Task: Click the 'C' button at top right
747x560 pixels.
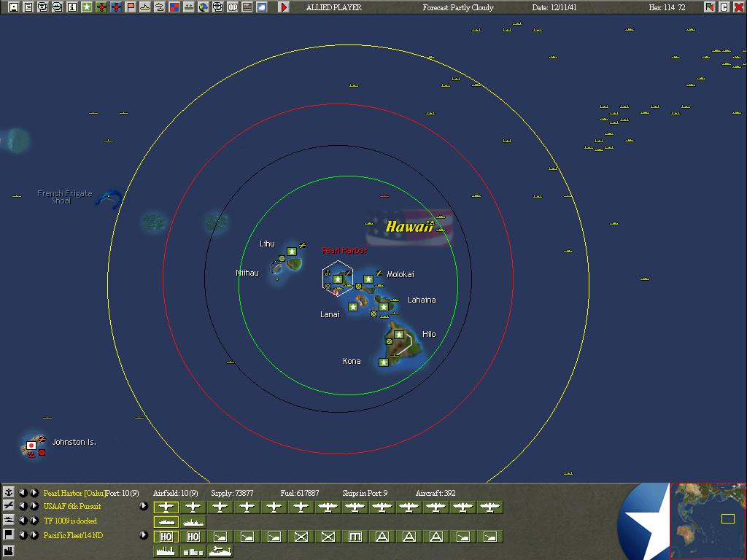Action: pyautogui.click(x=724, y=7)
